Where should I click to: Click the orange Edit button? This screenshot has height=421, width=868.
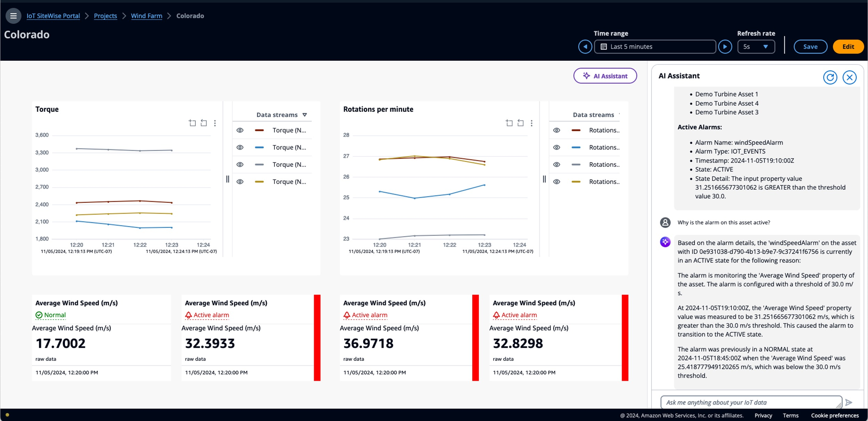(x=848, y=47)
